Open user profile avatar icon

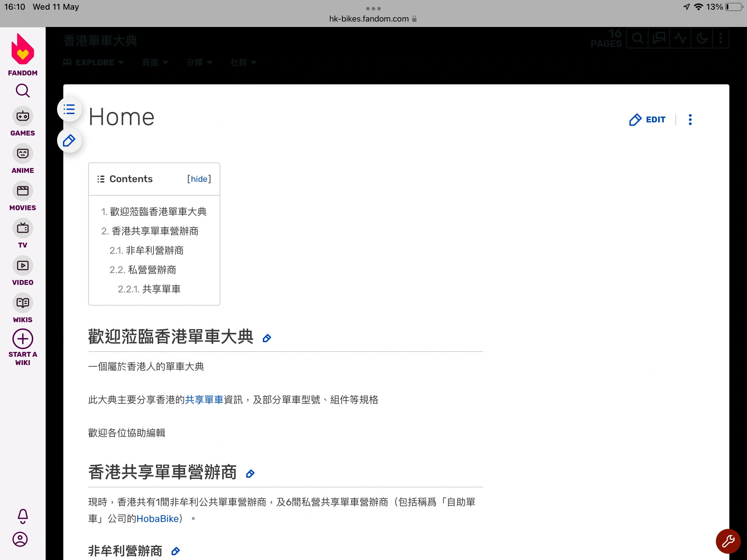click(x=20, y=539)
